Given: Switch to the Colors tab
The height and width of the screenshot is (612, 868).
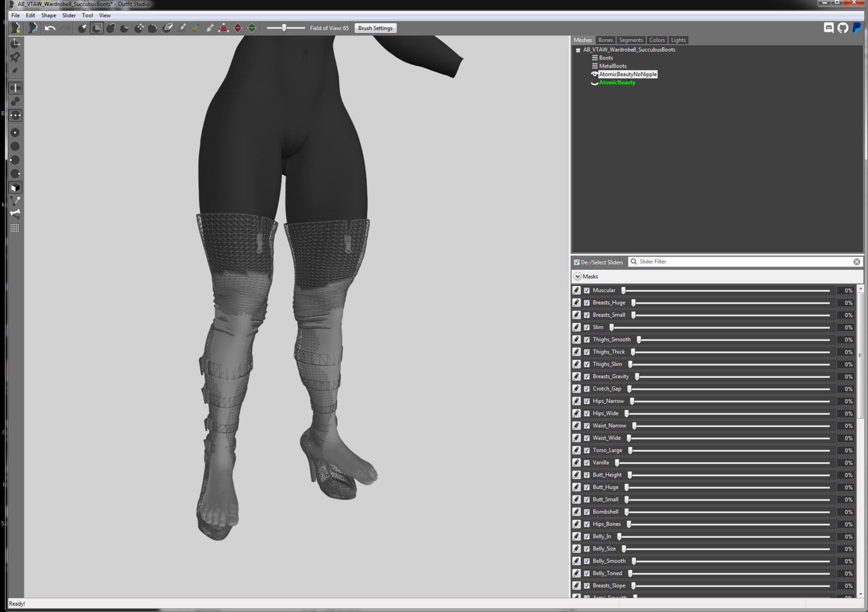Looking at the screenshot, I should (657, 40).
